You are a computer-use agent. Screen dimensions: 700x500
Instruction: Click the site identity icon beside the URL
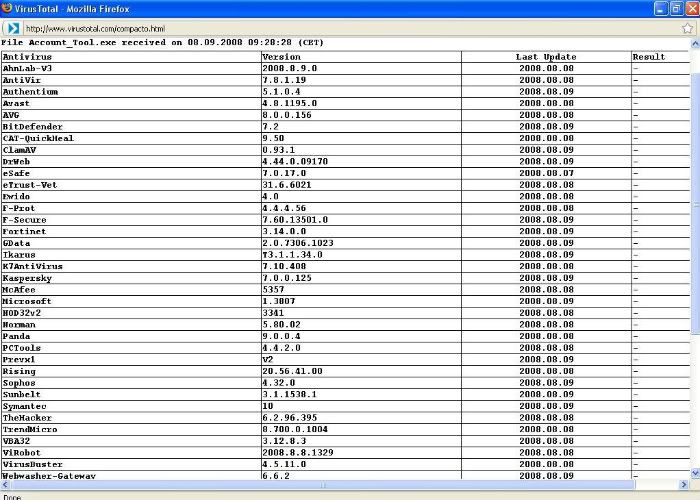13,29
